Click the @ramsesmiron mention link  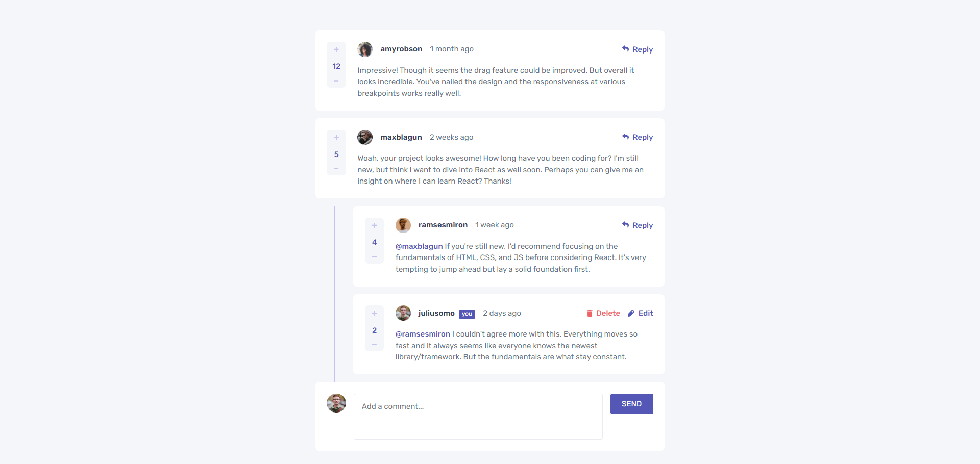click(423, 334)
